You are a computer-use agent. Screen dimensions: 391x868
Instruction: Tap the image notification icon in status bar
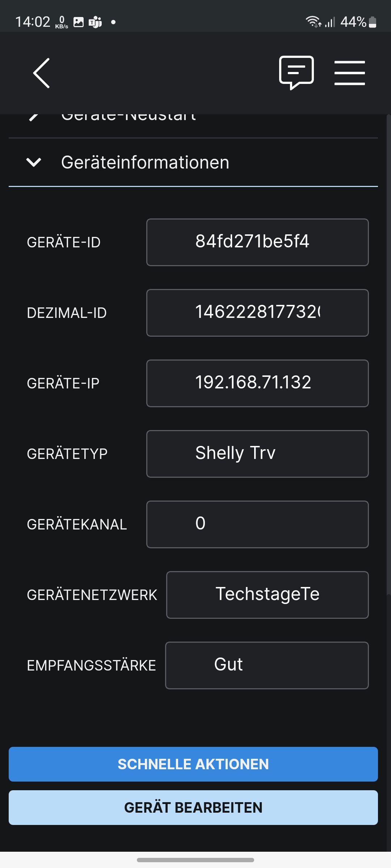click(79, 22)
